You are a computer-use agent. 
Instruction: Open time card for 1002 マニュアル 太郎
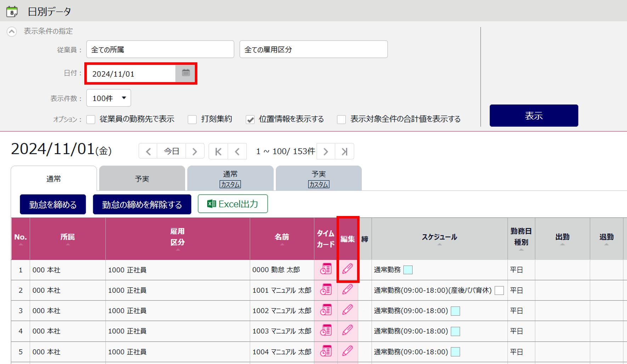[x=326, y=310]
